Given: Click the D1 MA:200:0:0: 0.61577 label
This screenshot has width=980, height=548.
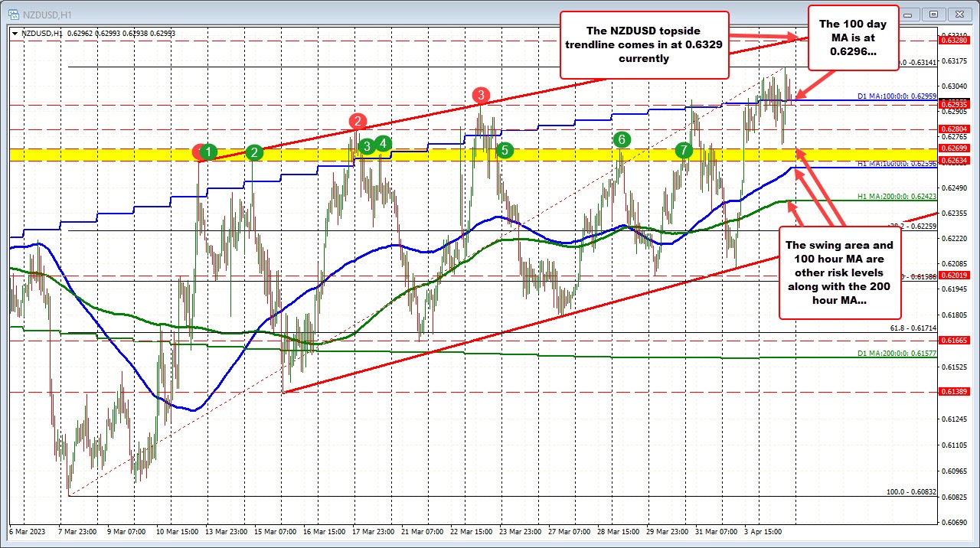Looking at the screenshot, I should pyautogui.click(x=896, y=354).
